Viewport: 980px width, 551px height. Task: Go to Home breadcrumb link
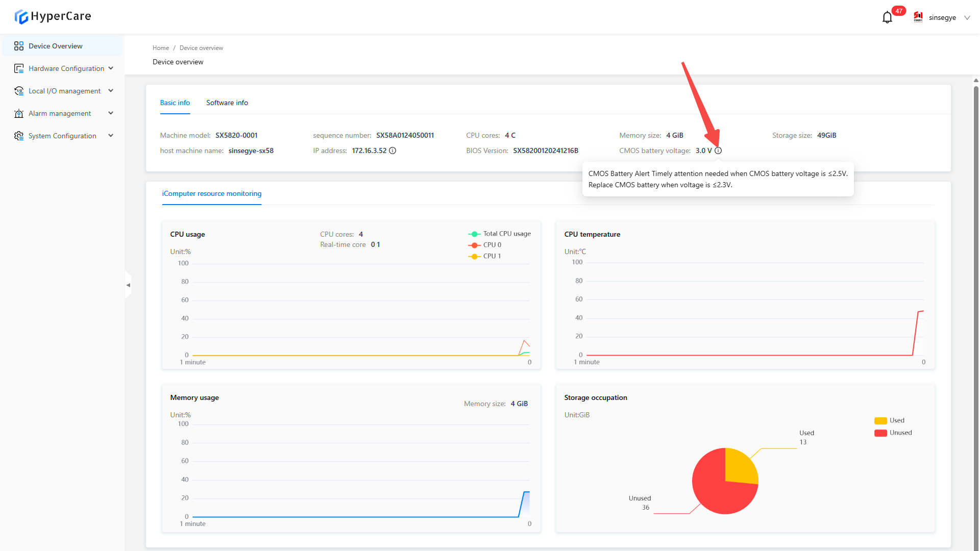click(161, 48)
